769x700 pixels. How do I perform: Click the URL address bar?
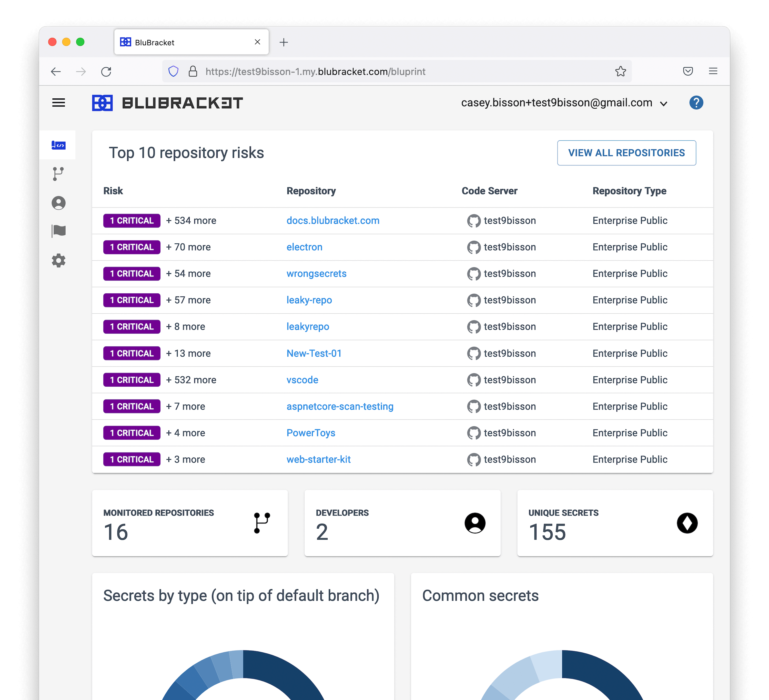tap(397, 71)
